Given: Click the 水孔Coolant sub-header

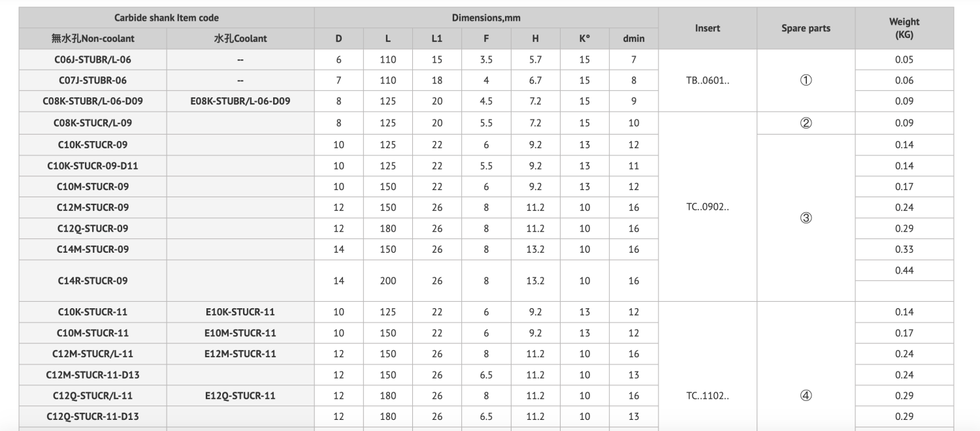Looking at the screenshot, I should [240, 39].
